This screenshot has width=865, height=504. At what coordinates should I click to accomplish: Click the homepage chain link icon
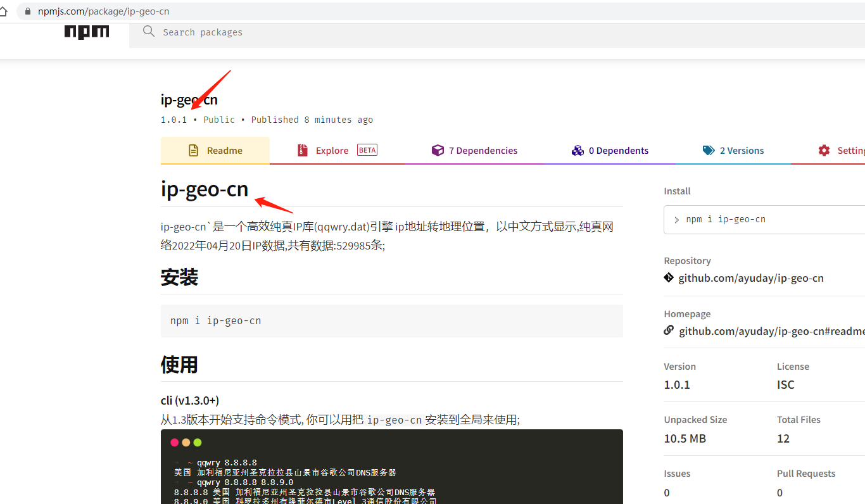click(x=669, y=331)
